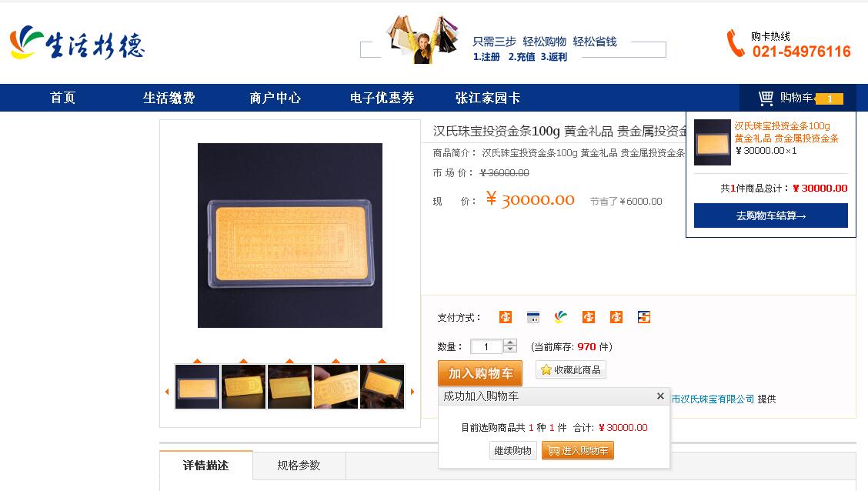Click the first orange 宝 payment icon

pyautogui.click(x=506, y=317)
